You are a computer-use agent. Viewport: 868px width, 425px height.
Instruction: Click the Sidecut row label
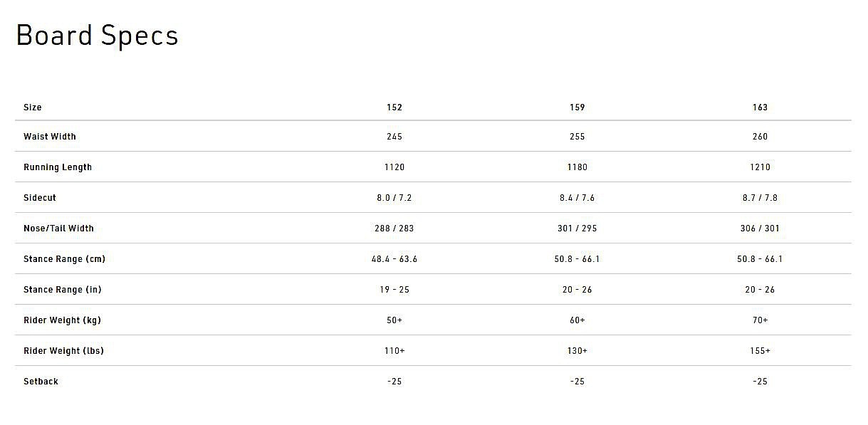point(40,198)
